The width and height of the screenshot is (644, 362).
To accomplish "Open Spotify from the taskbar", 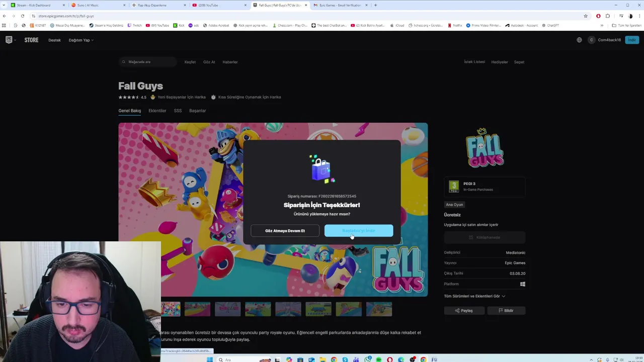I will coord(379,359).
